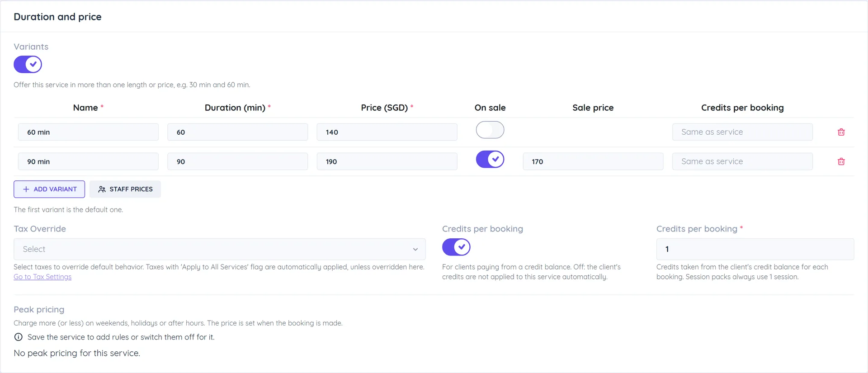Click credits field in the 60 min row
This screenshot has width=868, height=373.
pos(742,132)
